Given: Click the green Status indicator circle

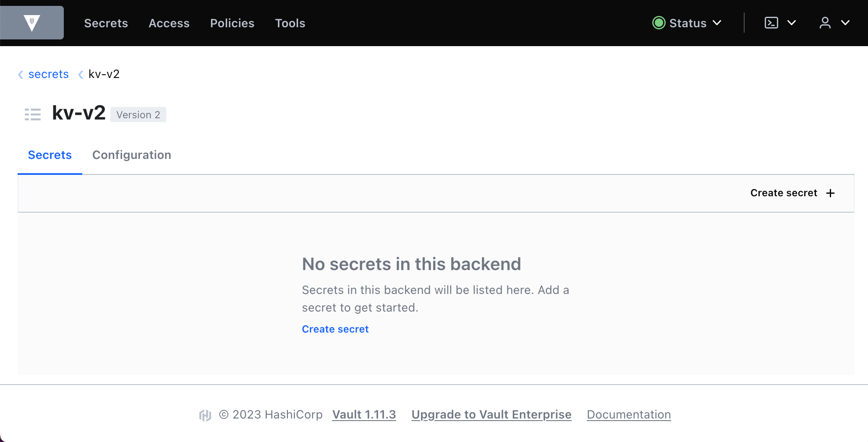Looking at the screenshot, I should pos(659,23).
